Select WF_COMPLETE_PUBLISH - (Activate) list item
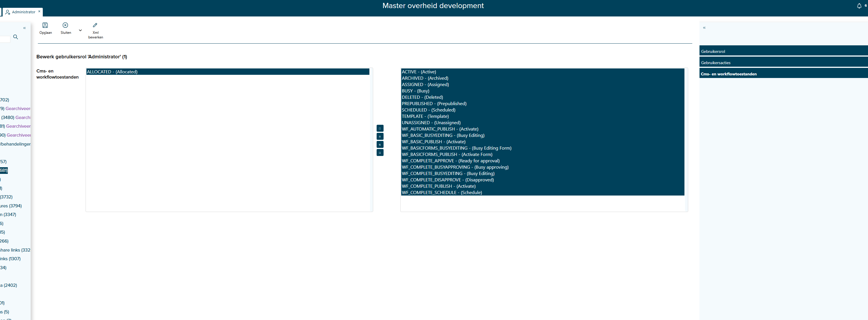This screenshot has height=320, width=868. point(438,186)
